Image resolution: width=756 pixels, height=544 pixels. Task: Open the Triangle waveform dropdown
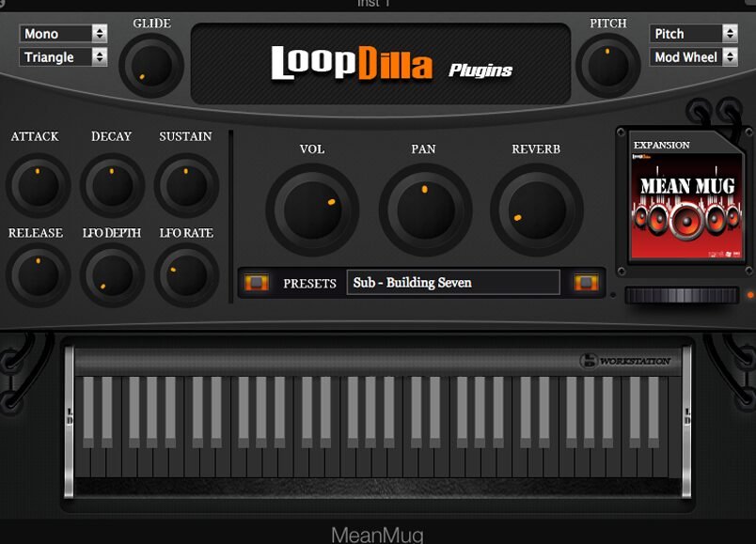[x=63, y=57]
